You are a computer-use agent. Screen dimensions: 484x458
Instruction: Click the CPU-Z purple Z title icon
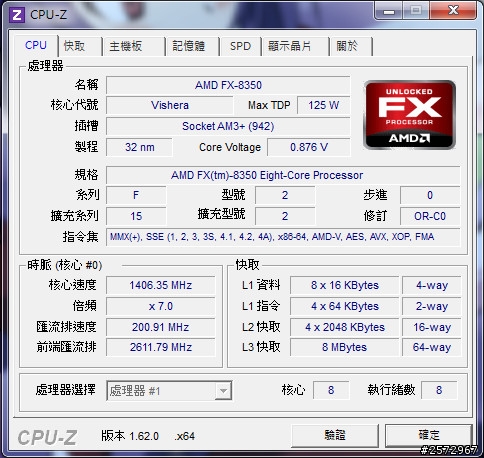[x=17, y=15]
